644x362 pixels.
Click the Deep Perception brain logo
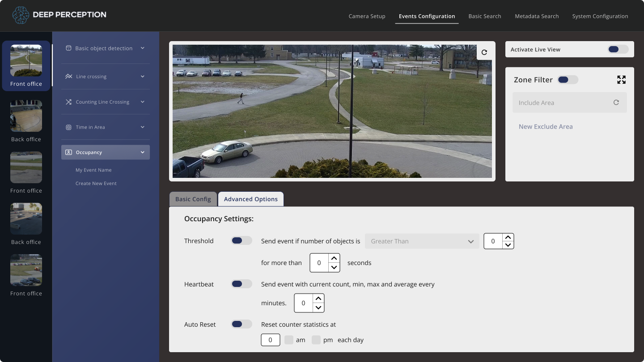21,15
